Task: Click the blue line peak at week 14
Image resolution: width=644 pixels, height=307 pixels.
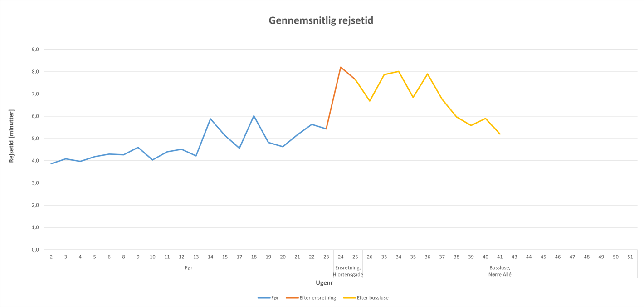Action: coord(210,119)
